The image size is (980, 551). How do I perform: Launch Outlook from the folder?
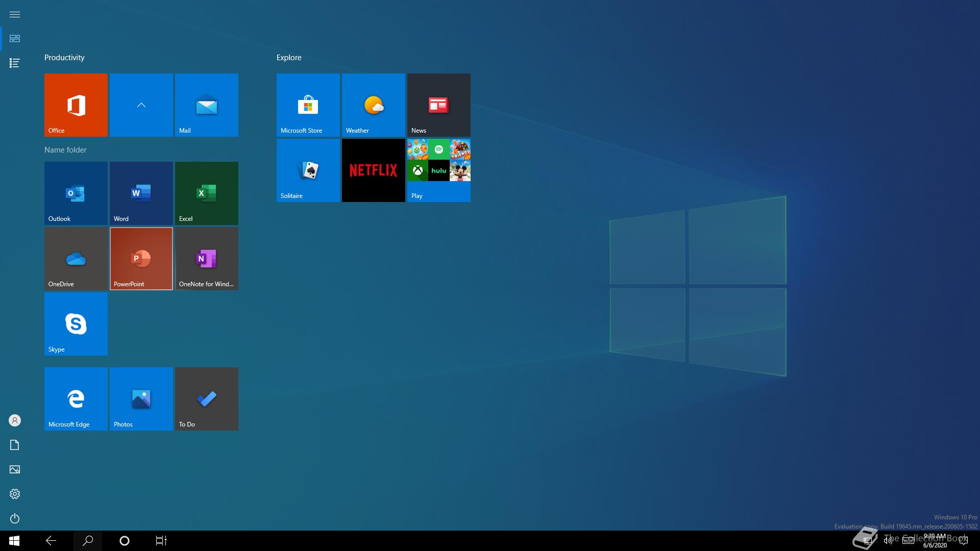click(76, 193)
